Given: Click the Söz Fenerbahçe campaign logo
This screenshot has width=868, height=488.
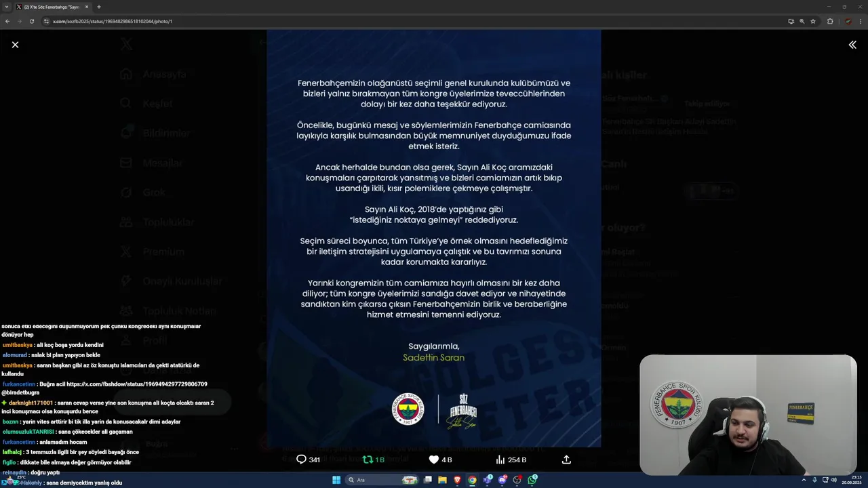Looking at the screenshot, I should click(463, 411).
